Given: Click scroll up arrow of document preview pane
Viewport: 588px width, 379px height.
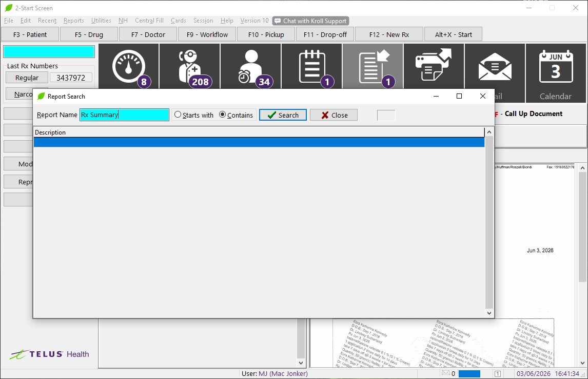Looking at the screenshot, I should pyautogui.click(x=582, y=168).
